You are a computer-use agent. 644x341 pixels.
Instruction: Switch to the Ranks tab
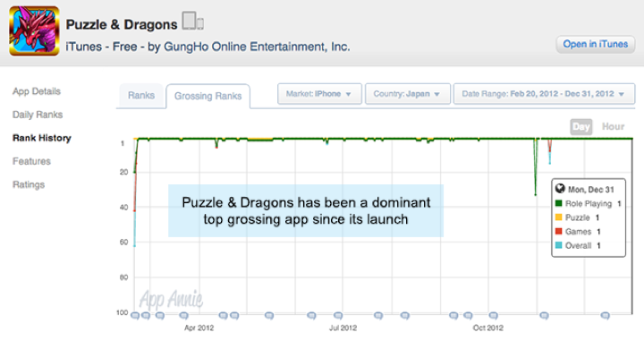[x=141, y=96]
